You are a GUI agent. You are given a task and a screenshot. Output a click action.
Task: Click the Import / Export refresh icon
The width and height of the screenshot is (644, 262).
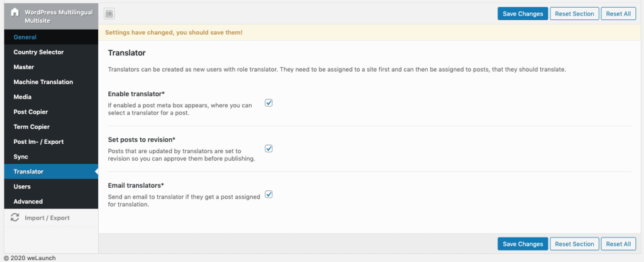click(16, 217)
